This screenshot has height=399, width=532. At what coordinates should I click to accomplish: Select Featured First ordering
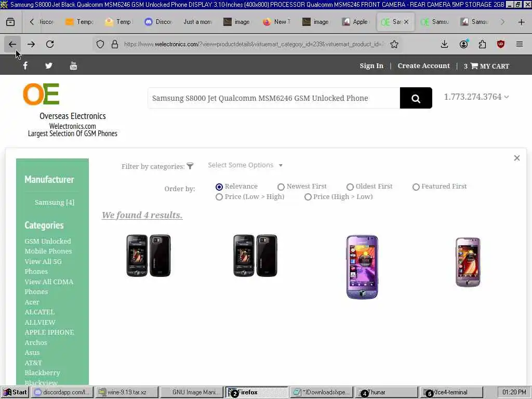pos(416,187)
